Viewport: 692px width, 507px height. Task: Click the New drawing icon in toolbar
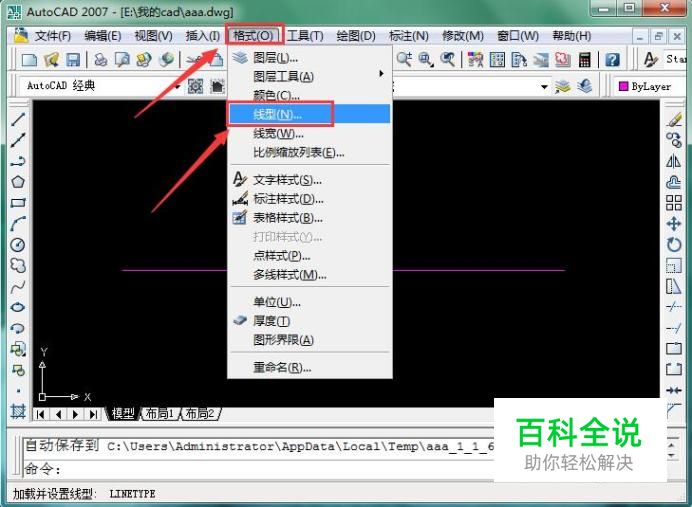point(29,60)
